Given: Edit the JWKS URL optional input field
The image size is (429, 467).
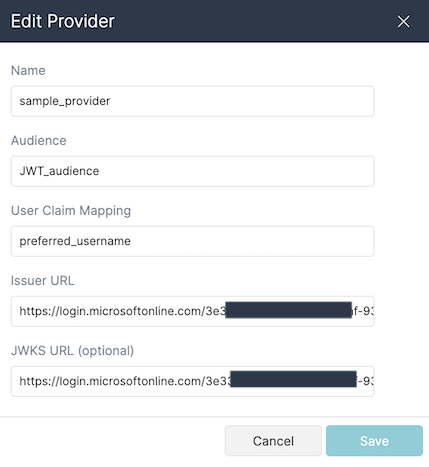Looking at the screenshot, I should 193,381.
